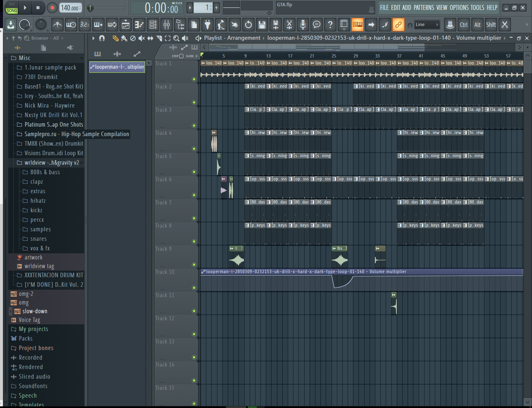Select the playlist pencil draw tool
Screen dimensions: 532x408
click(115, 38)
